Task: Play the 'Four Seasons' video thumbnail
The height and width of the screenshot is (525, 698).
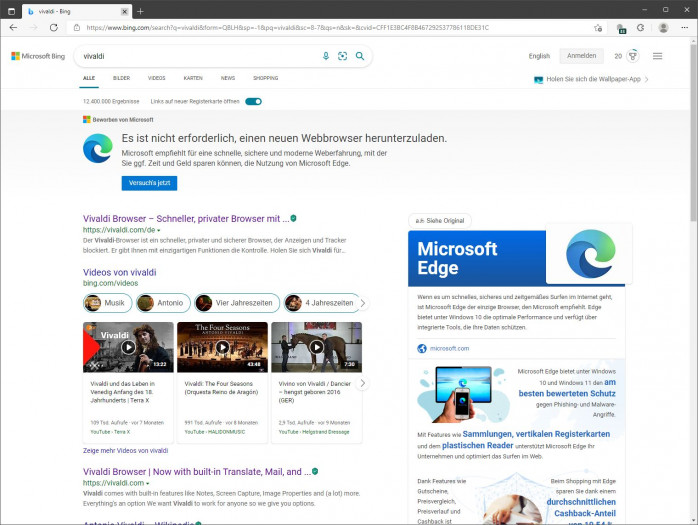Action: (x=222, y=347)
